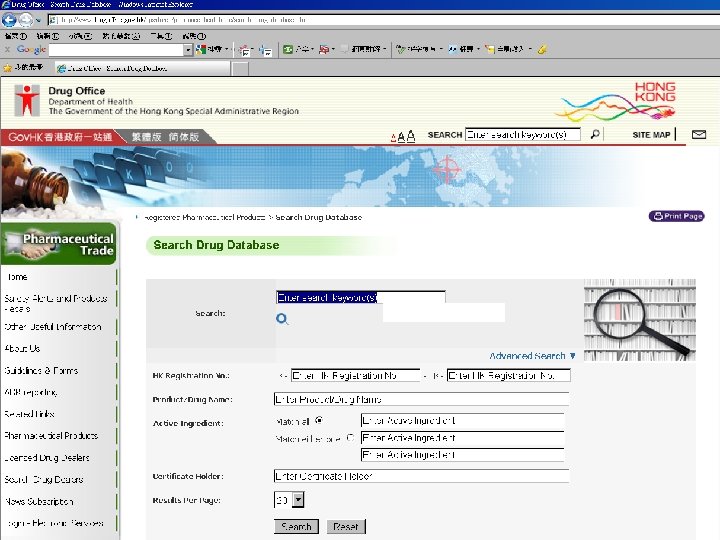Image resolution: width=720 pixels, height=540 pixels.
Task: Select the Match all radio button
Action: [x=319, y=420]
